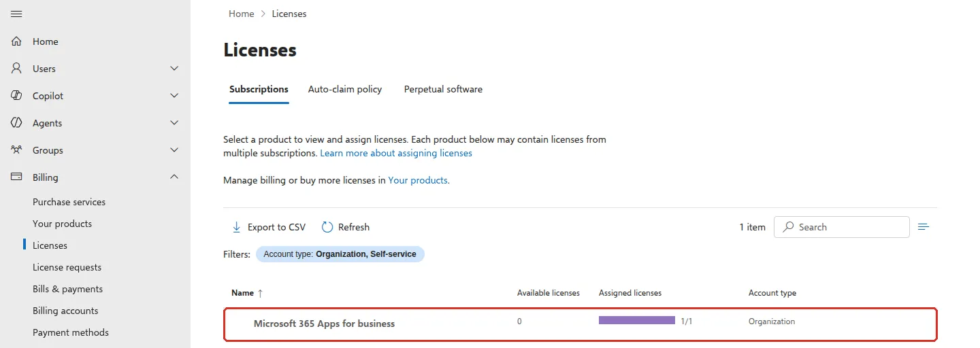Open the filter list icon beside Search

tap(924, 227)
